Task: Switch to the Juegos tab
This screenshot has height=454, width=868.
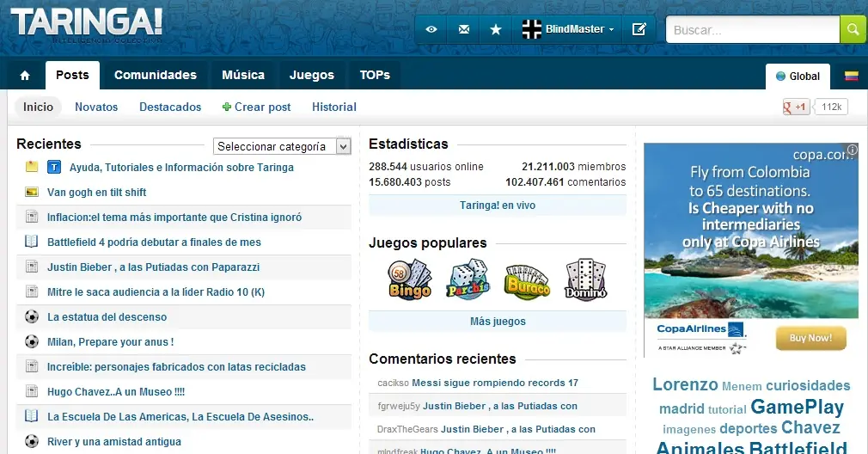Action: [312, 75]
